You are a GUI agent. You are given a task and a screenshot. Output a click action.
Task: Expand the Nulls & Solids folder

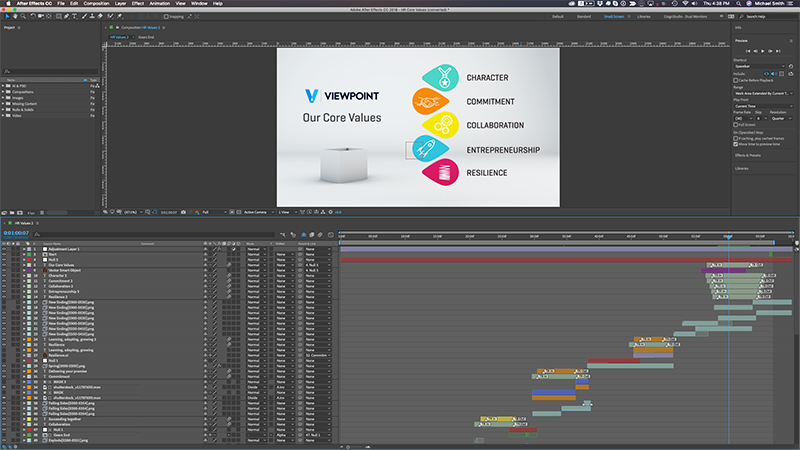coord(3,110)
